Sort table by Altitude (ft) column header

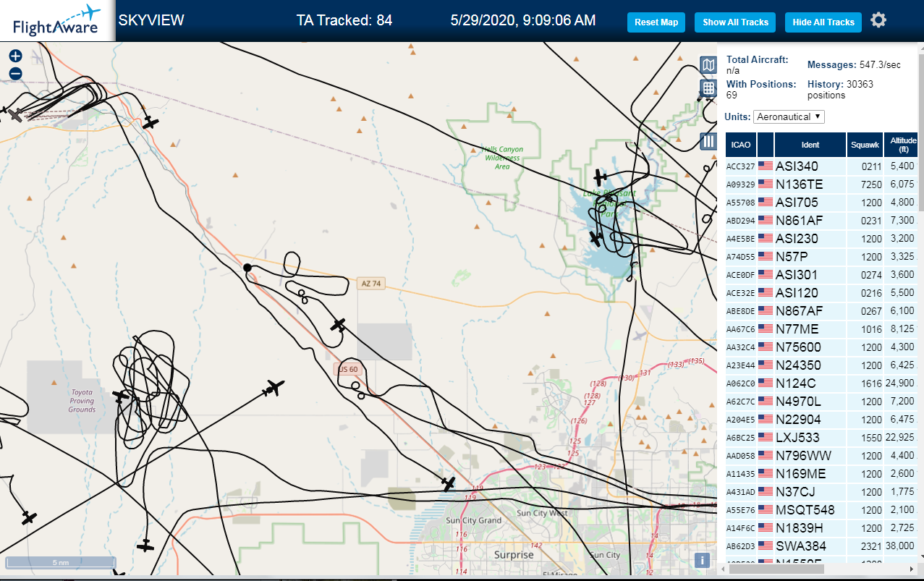pos(902,145)
